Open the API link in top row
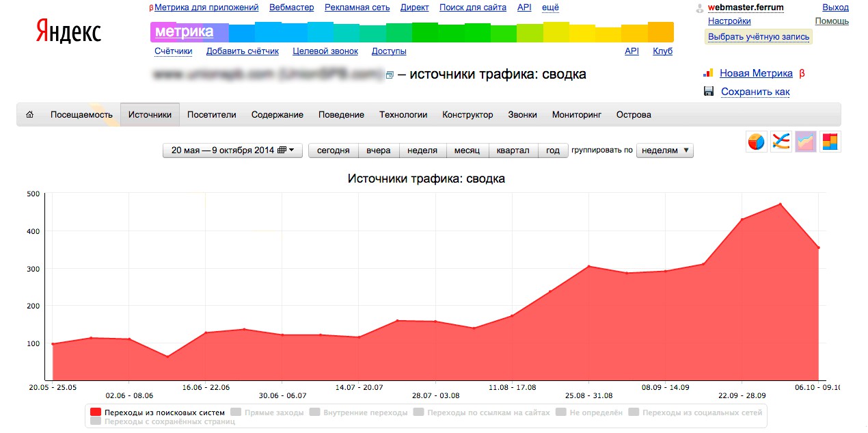This screenshot has width=868, height=433. pyautogui.click(x=524, y=8)
